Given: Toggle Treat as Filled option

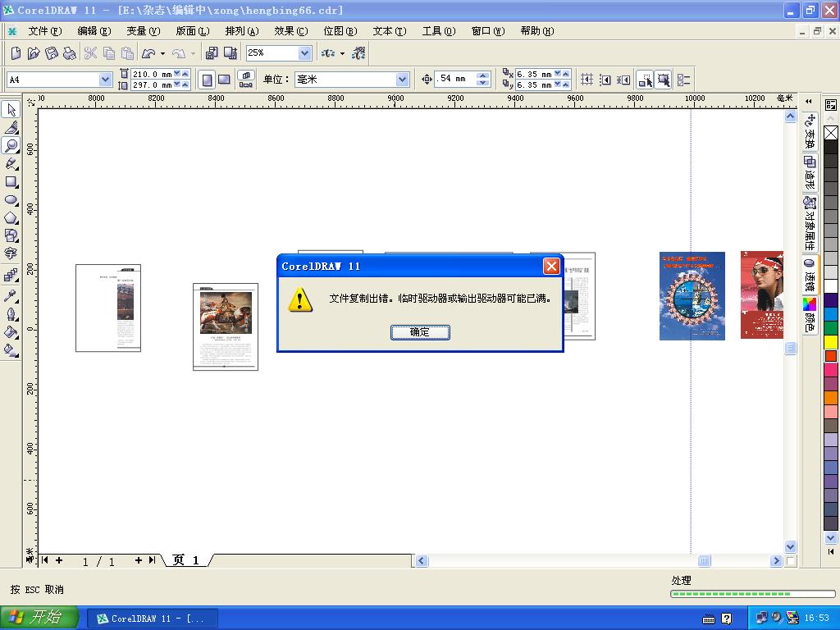Looking at the screenshot, I should pos(663,80).
